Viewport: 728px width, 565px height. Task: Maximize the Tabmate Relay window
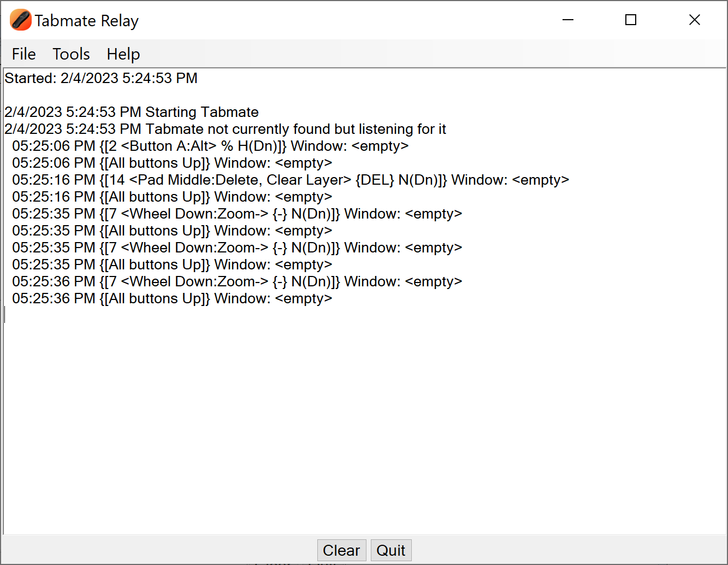click(631, 20)
